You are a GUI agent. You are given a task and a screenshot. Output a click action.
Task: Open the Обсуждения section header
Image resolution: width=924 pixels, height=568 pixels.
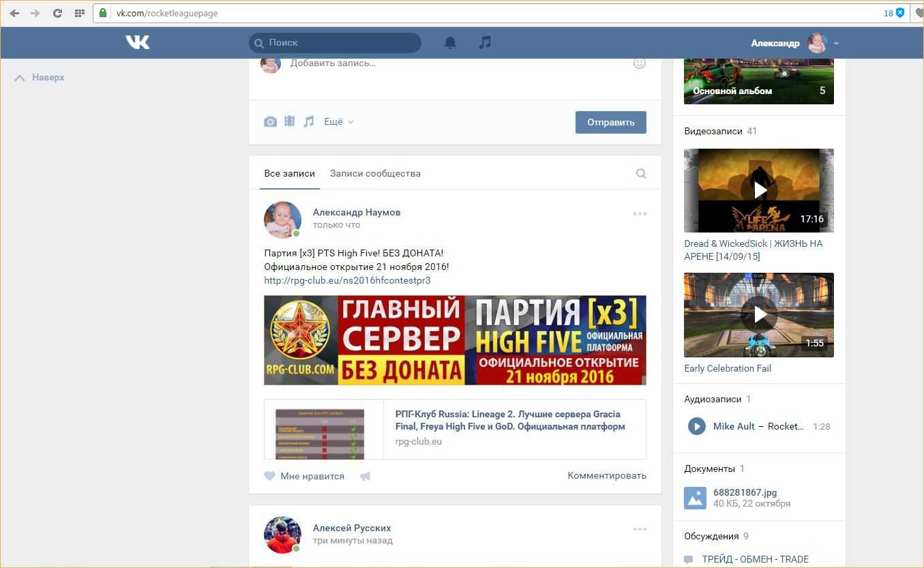click(711, 536)
